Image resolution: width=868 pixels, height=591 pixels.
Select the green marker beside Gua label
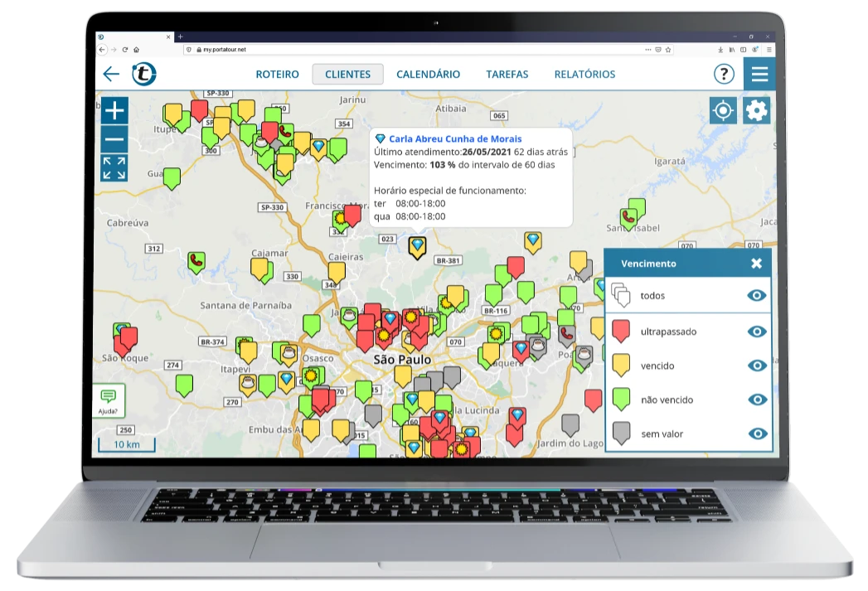point(172,179)
